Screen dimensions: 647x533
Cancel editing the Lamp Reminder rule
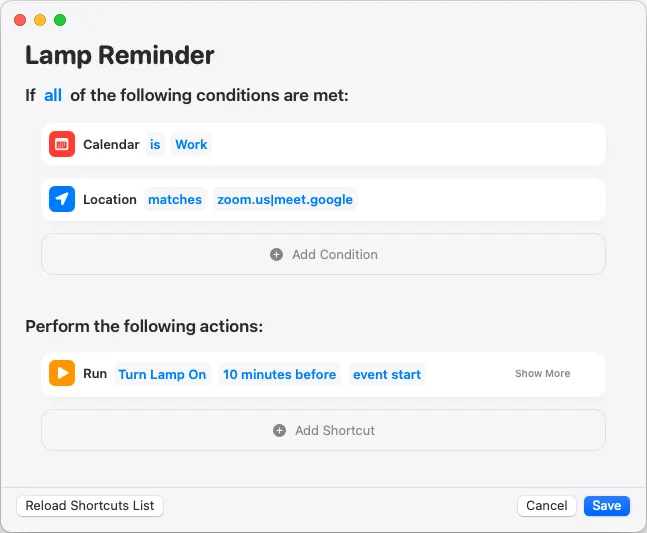(547, 506)
